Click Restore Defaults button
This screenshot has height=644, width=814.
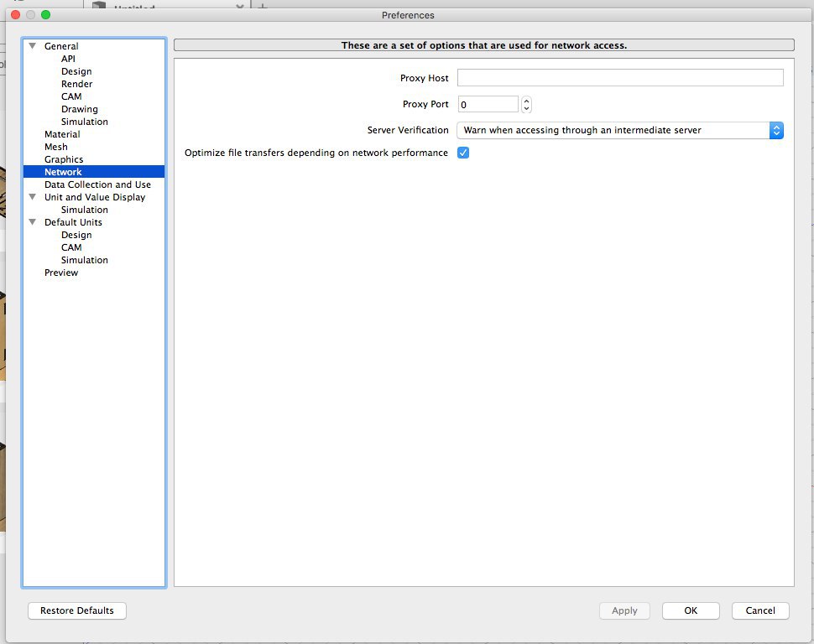click(x=77, y=610)
